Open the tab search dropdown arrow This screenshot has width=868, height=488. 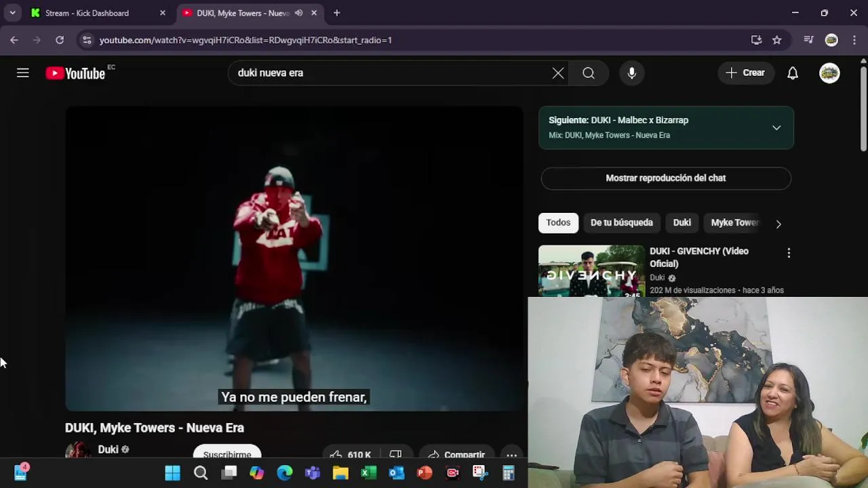[x=12, y=13]
